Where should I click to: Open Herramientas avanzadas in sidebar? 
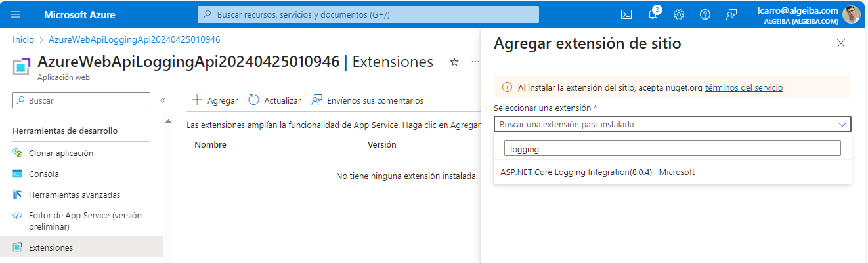click(74, 195)
